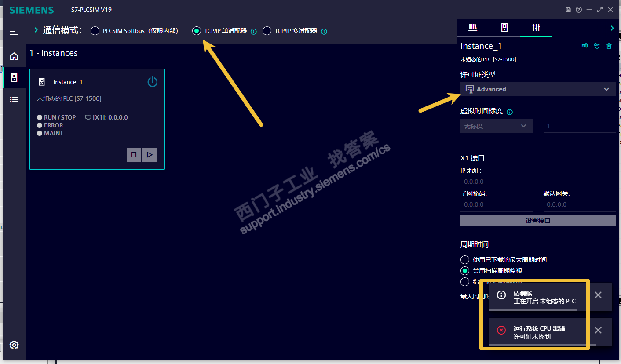The width and height of the screenshot is (621, 364).
Task: Click the 设置接口 button
Action: click(x=538, y=221)
